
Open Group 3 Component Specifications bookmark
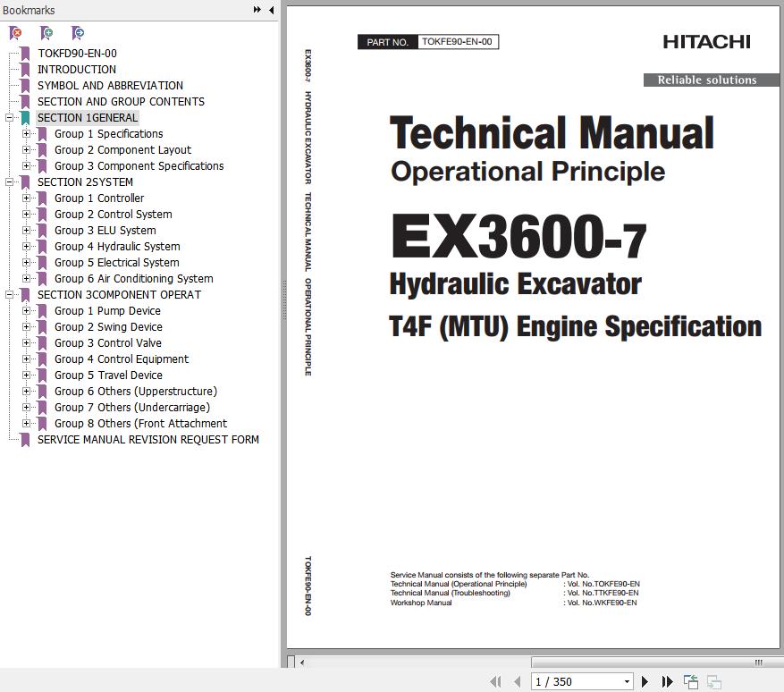click(139, 166)
